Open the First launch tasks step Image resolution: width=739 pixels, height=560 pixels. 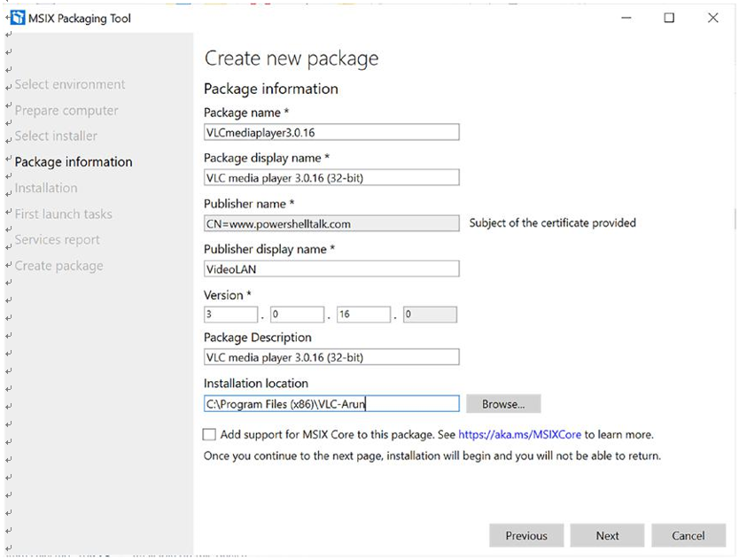63,214
